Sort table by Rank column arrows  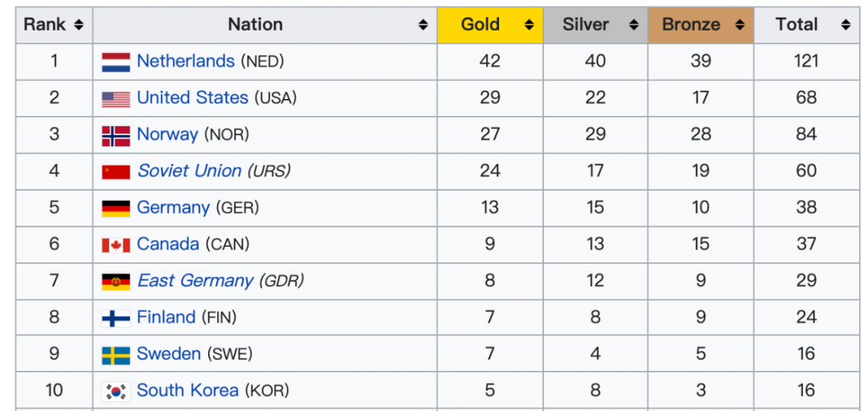click(78, 25)
